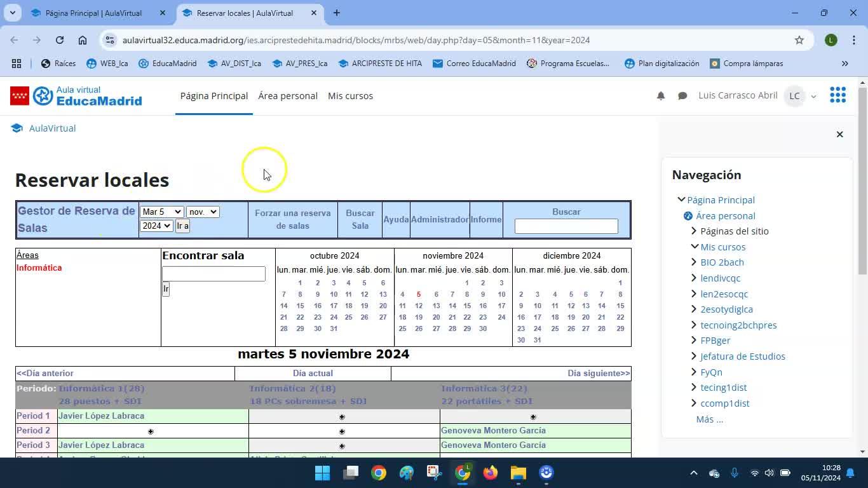This screenshot has height=488, width=868.
Task: Open the Raíces bookmark
Action: 58,64
